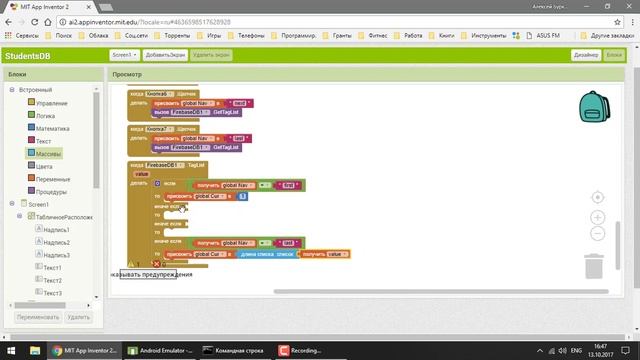
Task: Click the Удалить button below tree
Action: click(78, 317)
